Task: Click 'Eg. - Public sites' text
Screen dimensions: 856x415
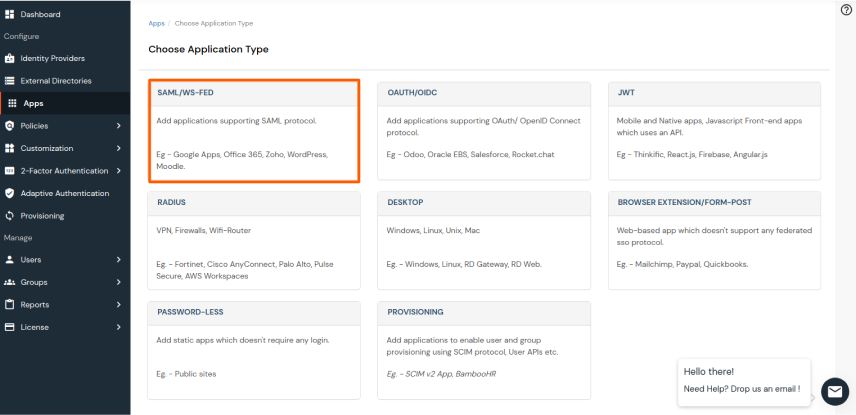Action: [186, 374]
